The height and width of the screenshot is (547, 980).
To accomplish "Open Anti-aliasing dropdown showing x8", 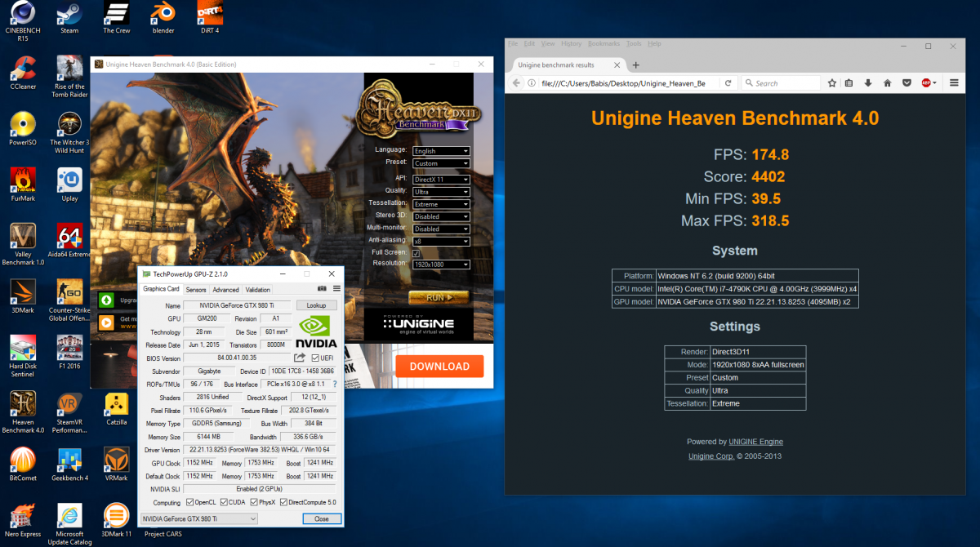I will (x=441, y=241).
